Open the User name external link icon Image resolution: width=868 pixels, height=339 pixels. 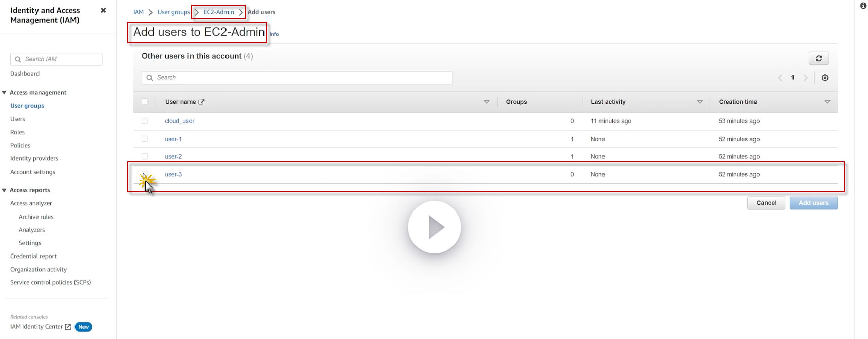(x=201, y=102)
